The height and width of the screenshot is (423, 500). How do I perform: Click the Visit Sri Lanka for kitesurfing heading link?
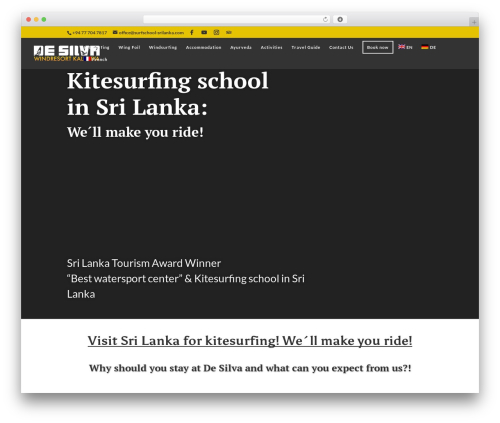(x=250, y=341)
